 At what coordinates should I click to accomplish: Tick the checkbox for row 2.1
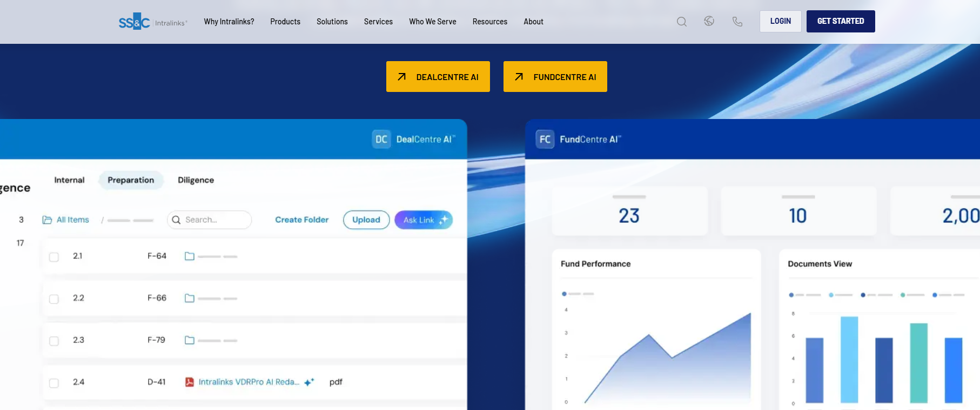pos(54,257)
